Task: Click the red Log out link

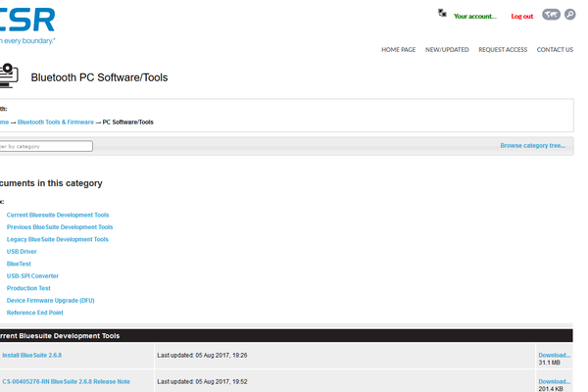Action: (521, 17)
